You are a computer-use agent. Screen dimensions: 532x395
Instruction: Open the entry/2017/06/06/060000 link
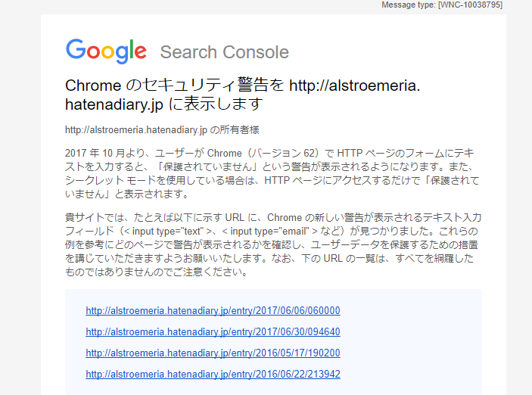pyautogui.click(x=213, y=310)
